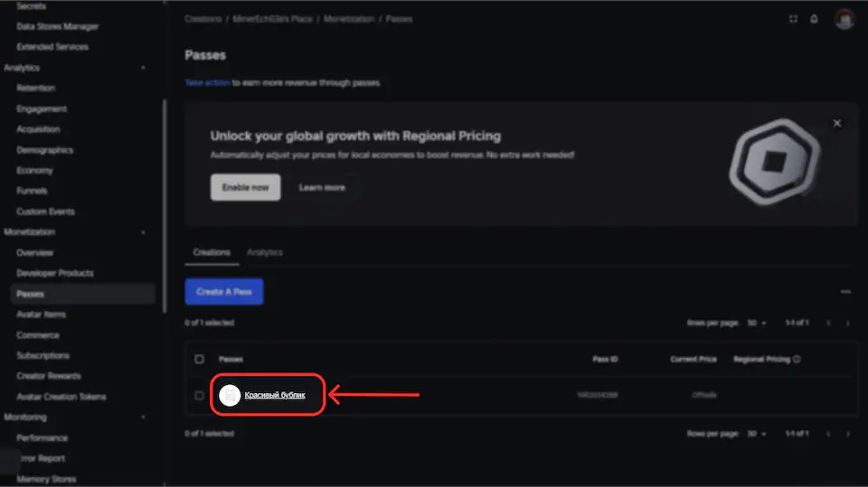Viewport: 868px width, 487px height.
Task: Open the three-dot more options menu
Action: pyautogui.click(x=845, y=292)
